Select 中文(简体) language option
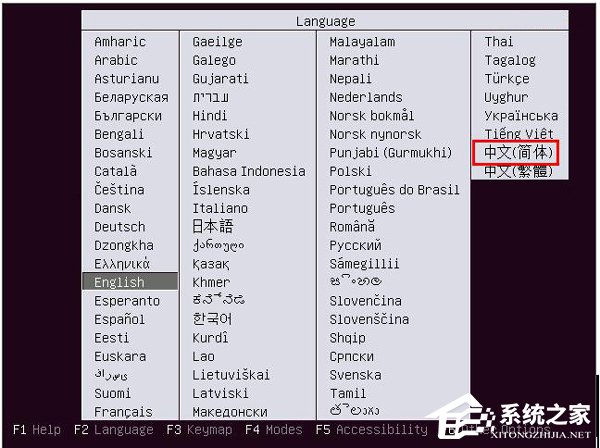This screenshot has width=600, height=448. [514, 153]
